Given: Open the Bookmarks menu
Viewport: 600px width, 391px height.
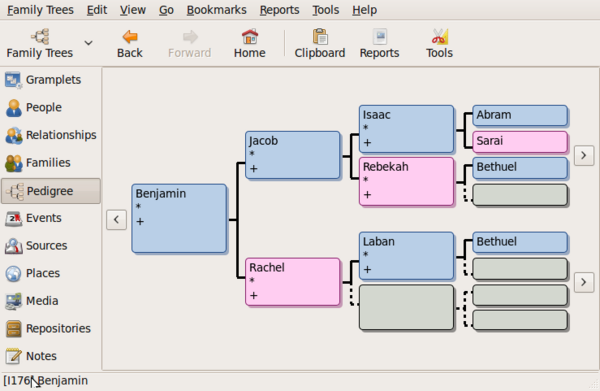Looking at the screenshot, I should point(217,10).
